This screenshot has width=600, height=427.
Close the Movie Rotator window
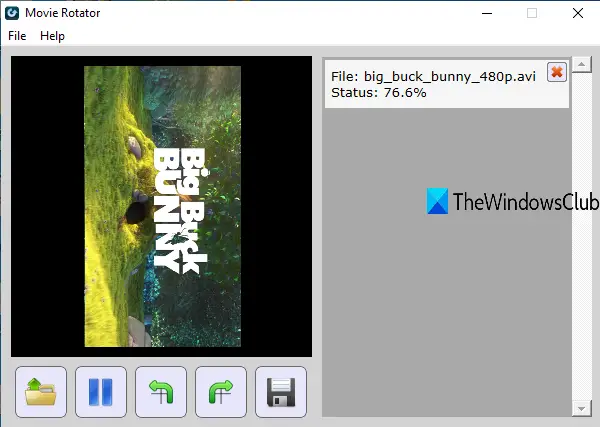[578, 13]
